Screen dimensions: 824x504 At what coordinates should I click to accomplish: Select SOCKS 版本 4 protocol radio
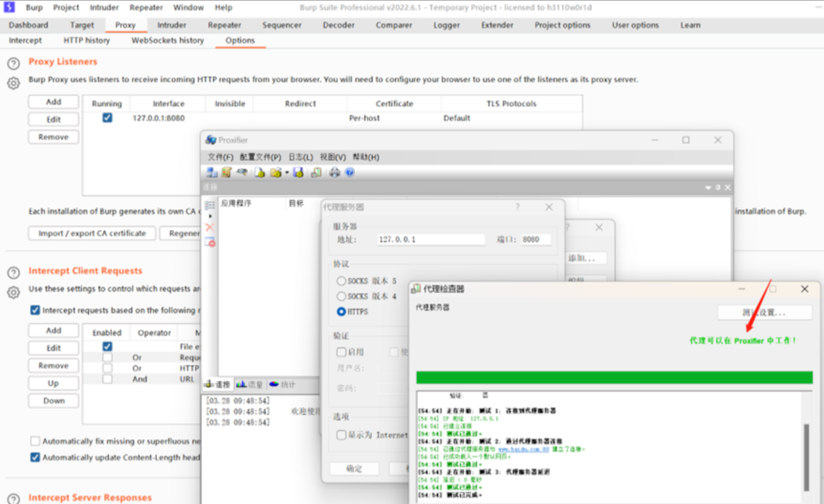point(342,296)
